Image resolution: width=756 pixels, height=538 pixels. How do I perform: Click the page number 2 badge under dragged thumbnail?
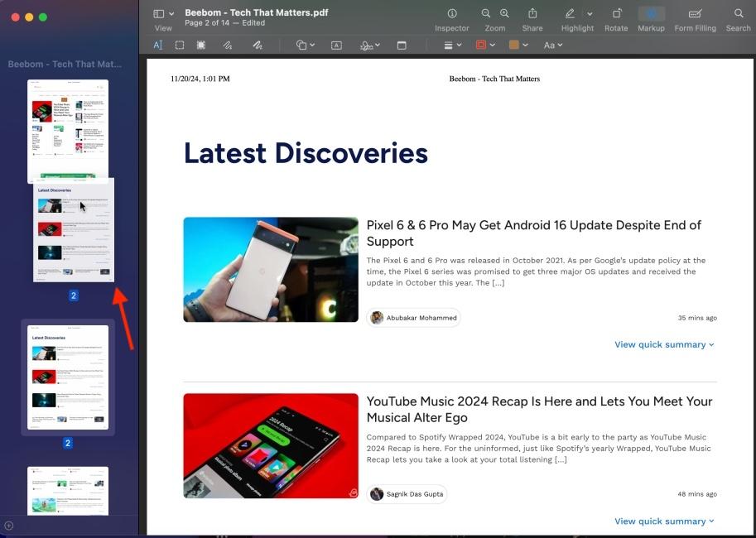pyautogui.click(x=74, y=295)
